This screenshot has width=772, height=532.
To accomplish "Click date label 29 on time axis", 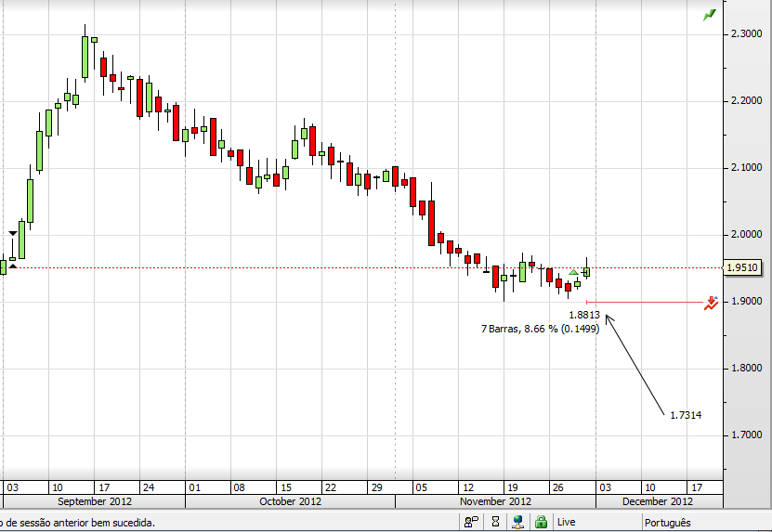I will point(376,487).
